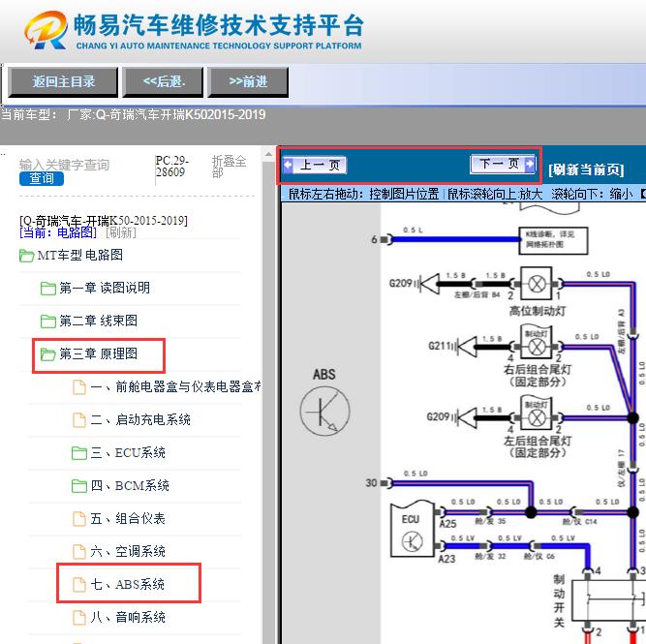646x644 pixels.
Task: Click document icon beside 一、前舱电器盒
Action: pyautogui.click(x=79, y=387)
